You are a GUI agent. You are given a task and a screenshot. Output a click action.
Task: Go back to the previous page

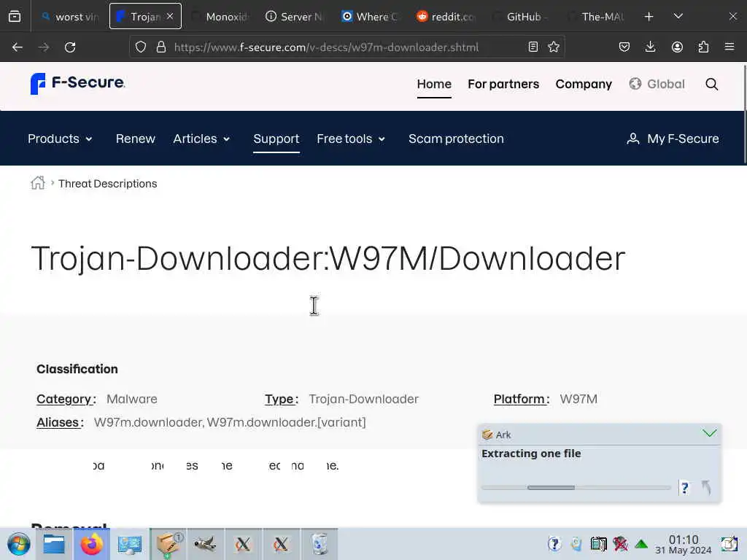tap(18, 47)
